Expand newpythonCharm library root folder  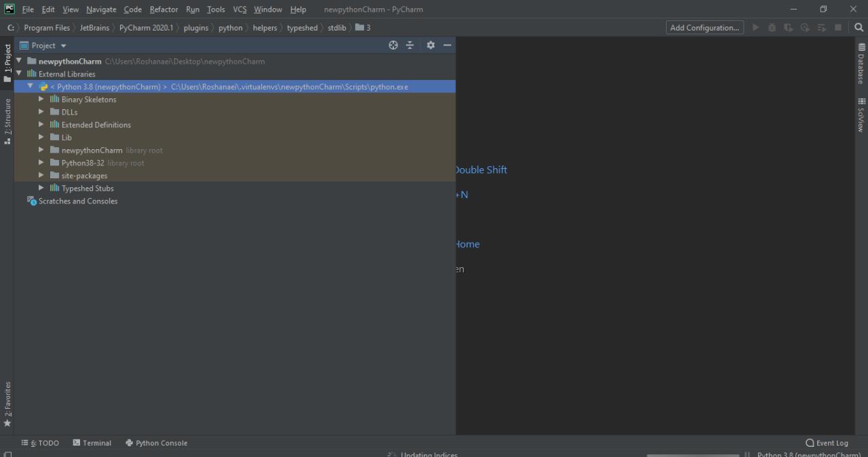click(x=41, y=150)
